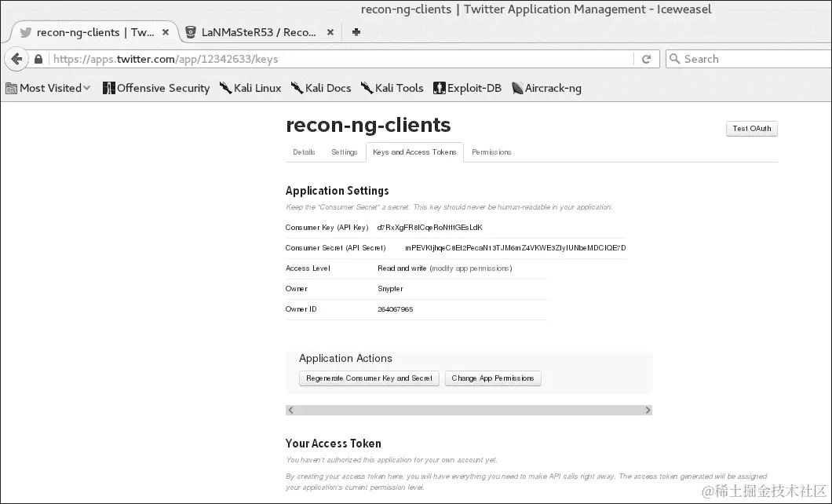This screenshot has height=504, width=832.
Task: Click Change App Permissions button
Action: (x=493, y=378)
